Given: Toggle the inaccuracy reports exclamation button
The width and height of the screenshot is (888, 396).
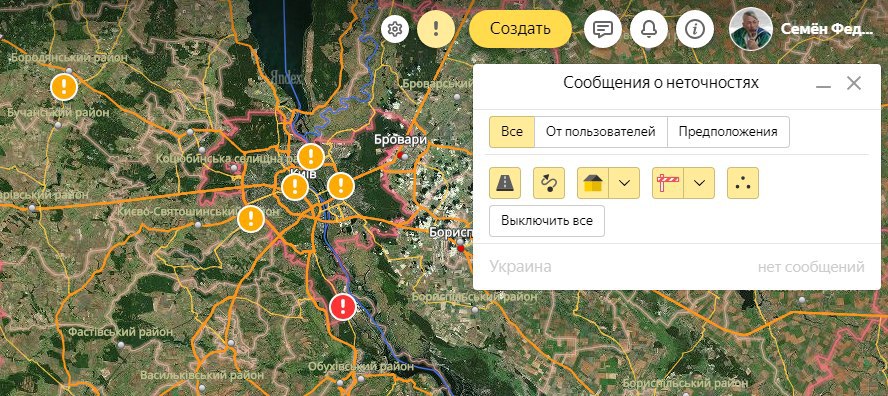Looking at the screenshot, I should [x=436, y=29].
